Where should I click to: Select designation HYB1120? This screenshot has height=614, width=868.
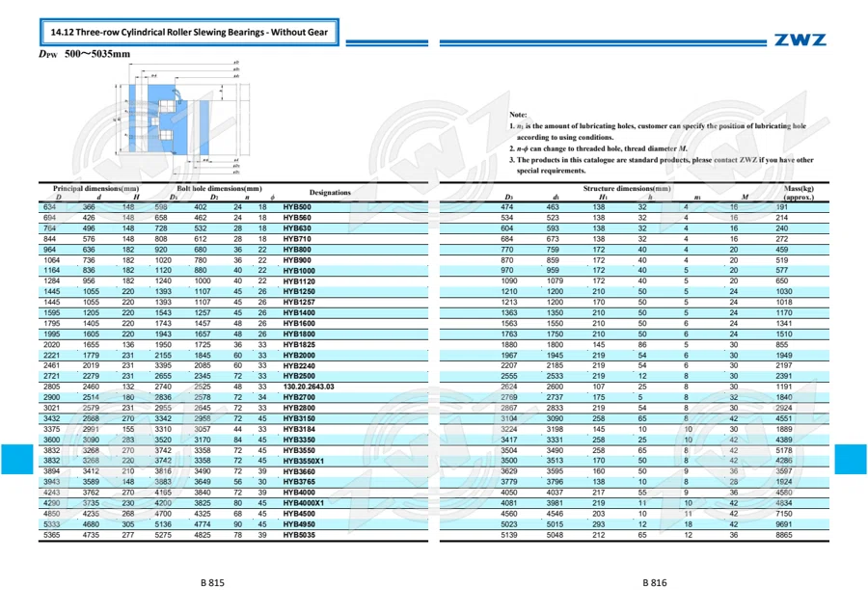(x=299, y=281)
